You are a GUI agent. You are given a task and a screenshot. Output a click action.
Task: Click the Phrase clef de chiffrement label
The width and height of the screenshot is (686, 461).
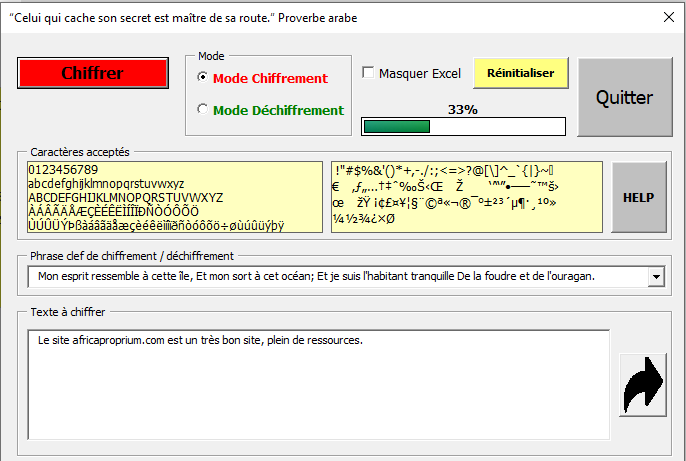click(x=132, y=256)
